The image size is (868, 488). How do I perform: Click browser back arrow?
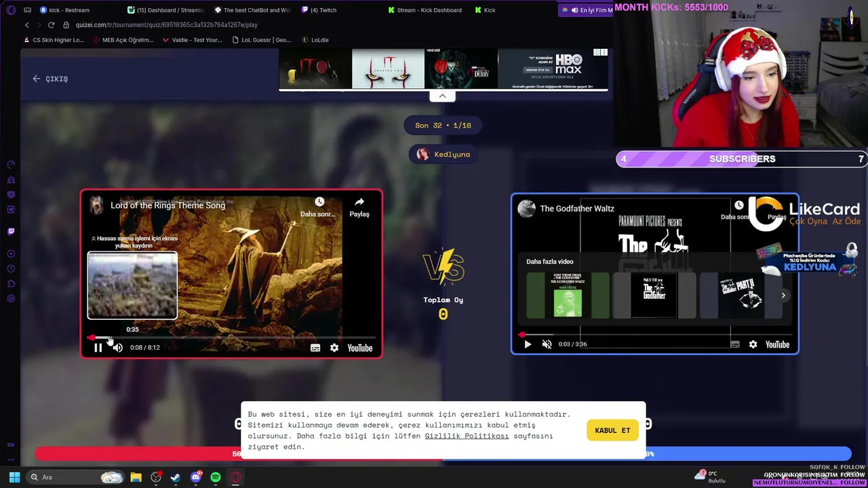pyautogui.click(x=27, y=25)
